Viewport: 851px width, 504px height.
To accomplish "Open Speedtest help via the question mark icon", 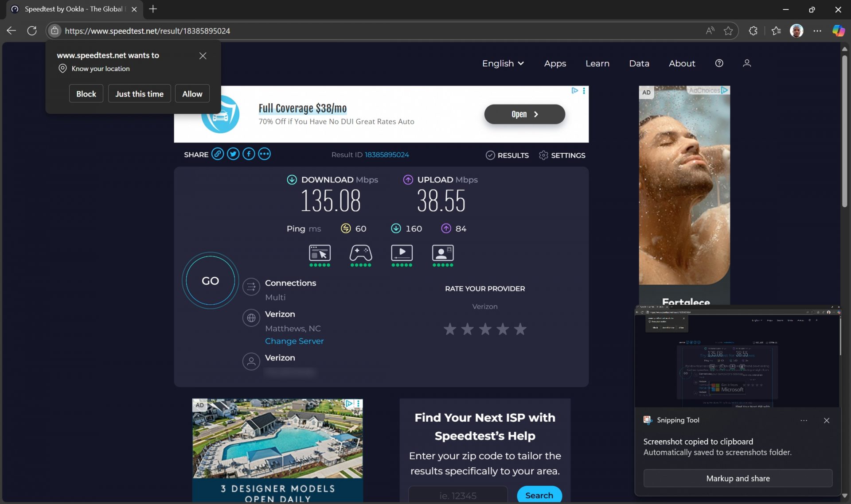I will [719, 63].
